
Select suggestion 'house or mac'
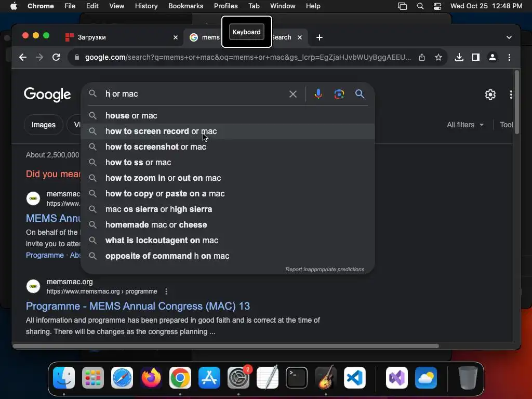[228, 116]
